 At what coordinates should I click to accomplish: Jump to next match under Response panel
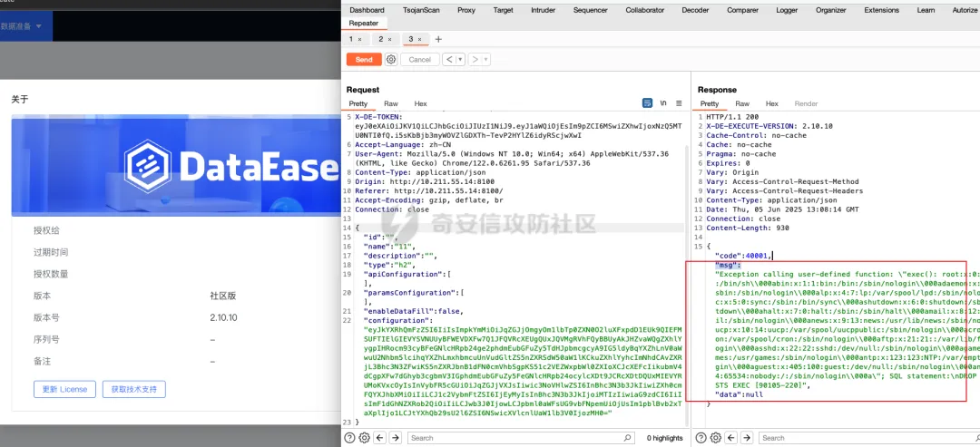[x=748, y=438]
